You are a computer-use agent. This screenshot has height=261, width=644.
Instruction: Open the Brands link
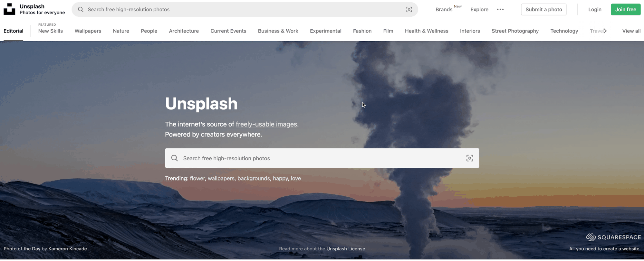(444, 9)
